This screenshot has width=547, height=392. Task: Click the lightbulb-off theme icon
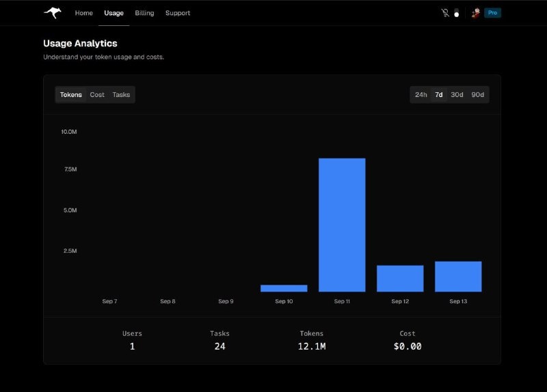coord(445,13)
